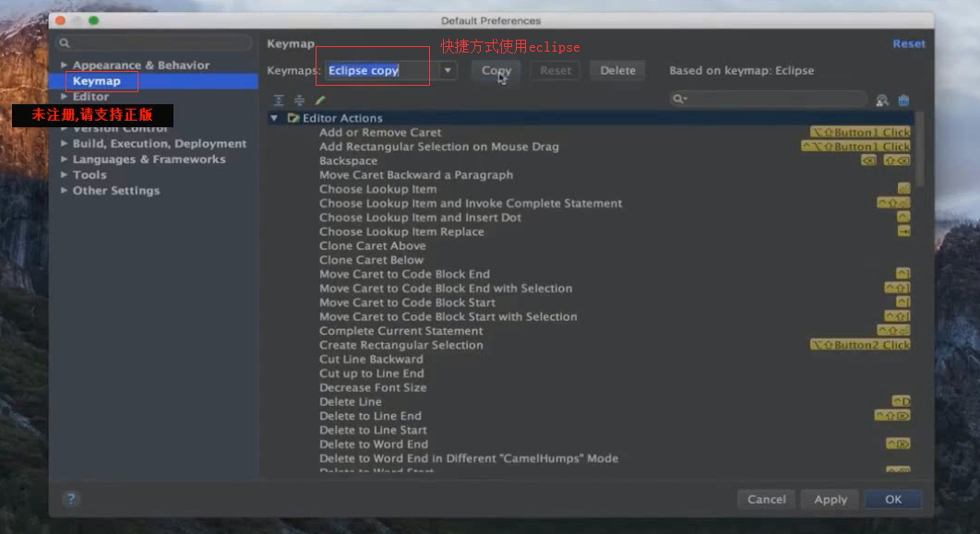Image resolution: width=980 pixels, height=534 pixels.
Task: Collapse the Editor Actions group
Action: click(x=274, y=117)
